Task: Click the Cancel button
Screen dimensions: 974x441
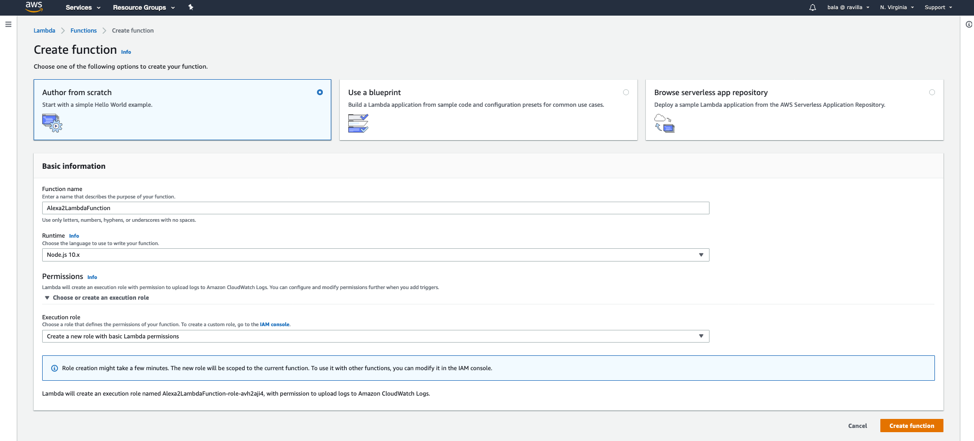Action: [x=857, y=425]
